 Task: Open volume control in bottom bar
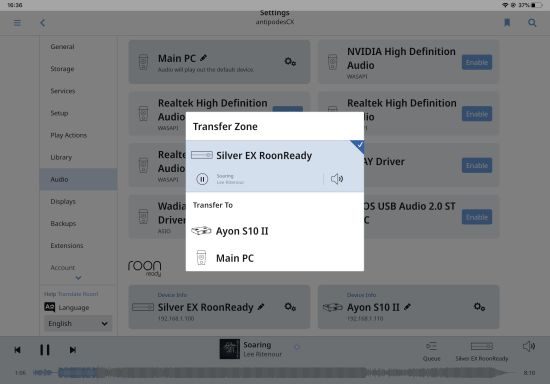[x=529, y=346]
